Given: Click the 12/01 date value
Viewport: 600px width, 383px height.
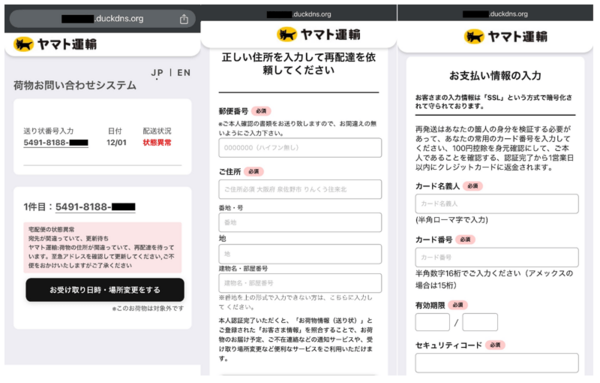Looking at the screenshot, I should pyautogui.click(x=116, y=143).
